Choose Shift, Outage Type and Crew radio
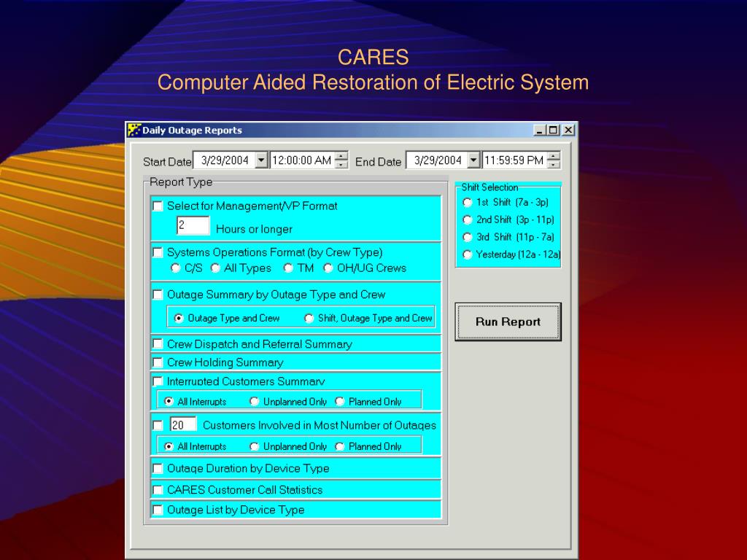This screenshot has width=747, height=560. click(309, 318)
